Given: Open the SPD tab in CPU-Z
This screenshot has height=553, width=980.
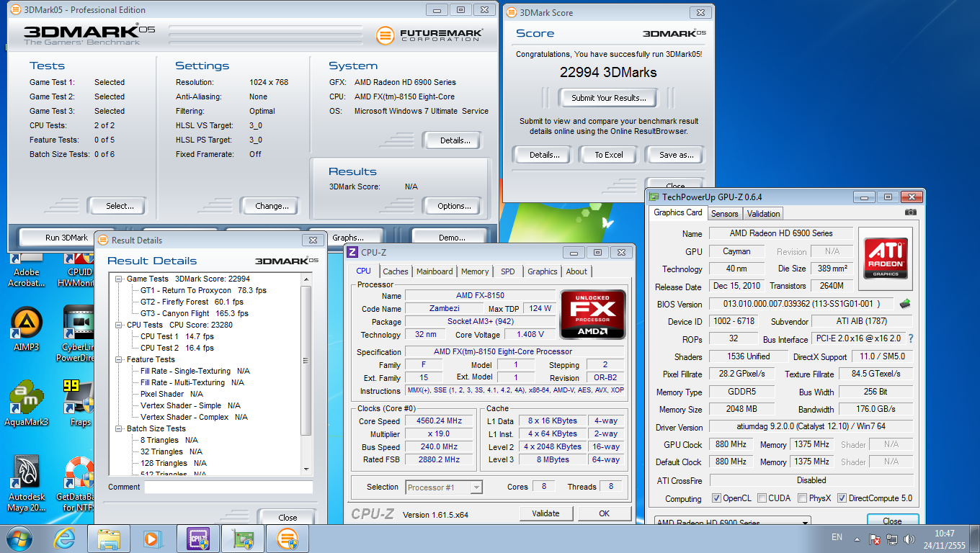Looking at the screenshot, I should coord(508,271).
